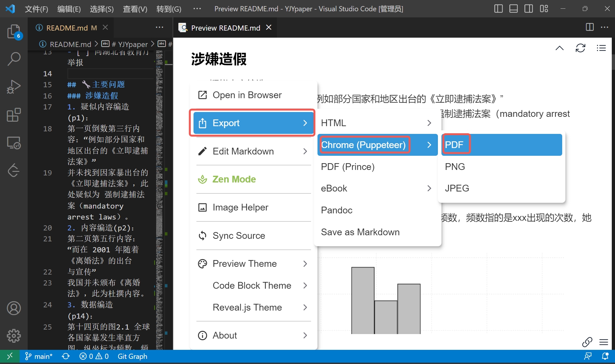
Task: Open the hamburger menu at preview bottom
Action: click(604, 342)
